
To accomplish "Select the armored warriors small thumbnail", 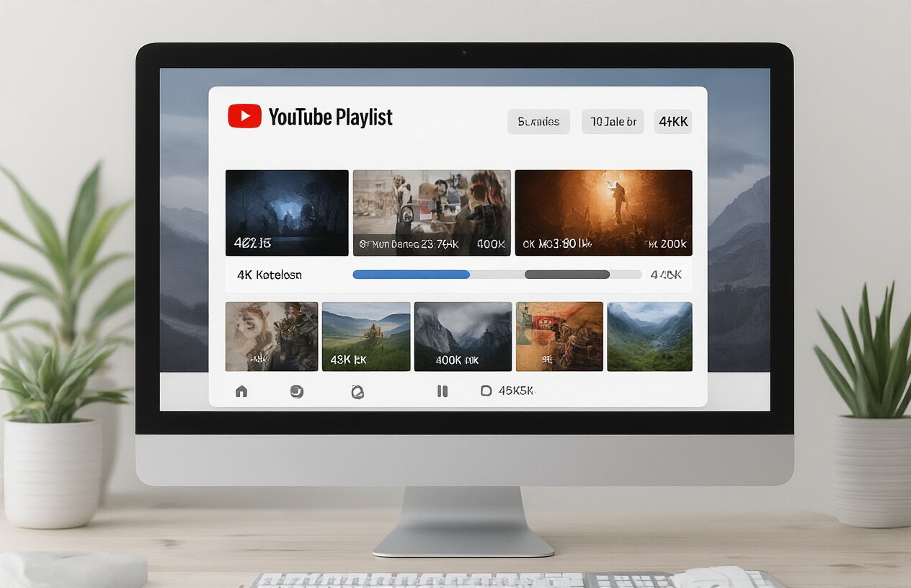I will 272,337.
